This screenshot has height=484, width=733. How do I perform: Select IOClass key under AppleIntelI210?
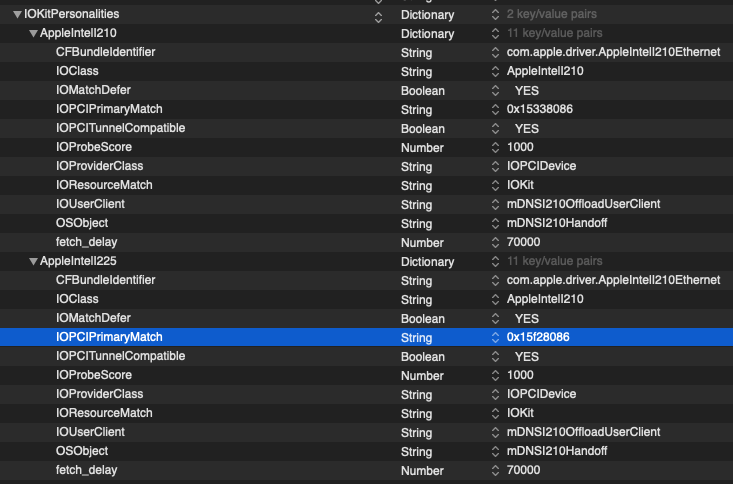point(77,72)
